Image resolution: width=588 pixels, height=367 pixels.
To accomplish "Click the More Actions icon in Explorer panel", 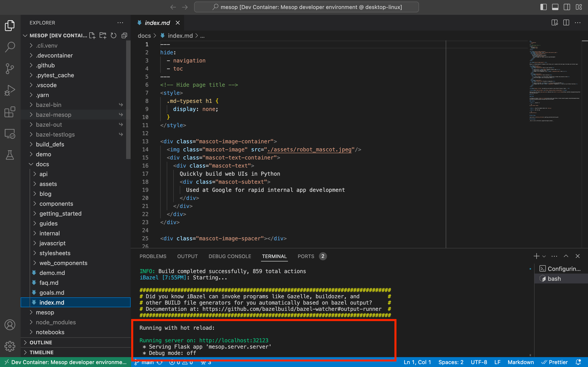I will point(120,22).
